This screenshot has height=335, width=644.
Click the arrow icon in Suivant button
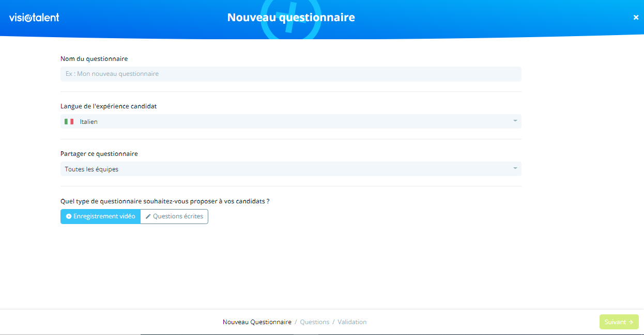[631, 322]
